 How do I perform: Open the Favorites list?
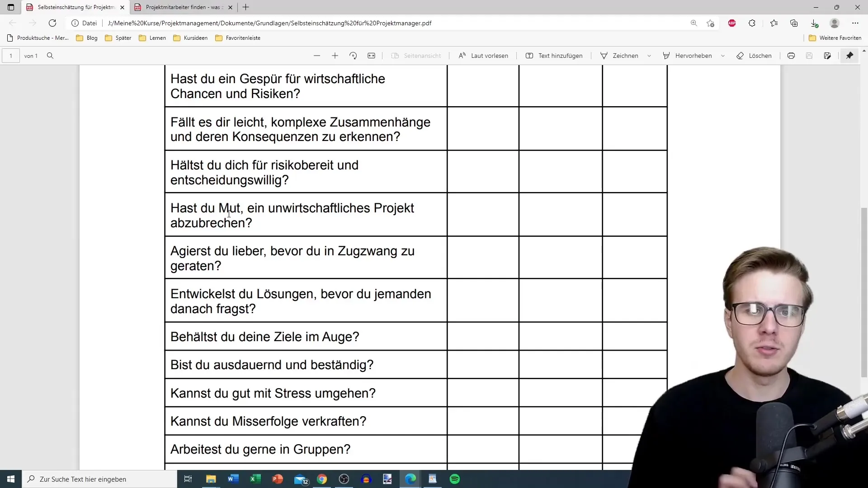coord(774,23)
